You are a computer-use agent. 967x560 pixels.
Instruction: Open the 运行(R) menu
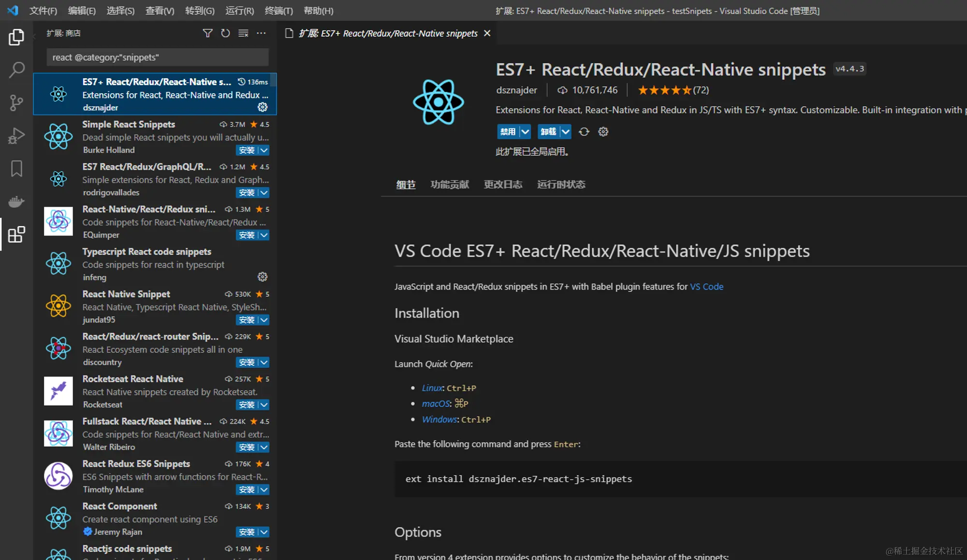tap(239, 11)
